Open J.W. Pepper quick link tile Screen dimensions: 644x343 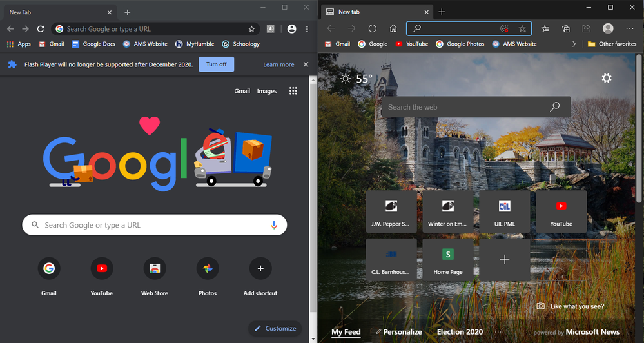391,211
